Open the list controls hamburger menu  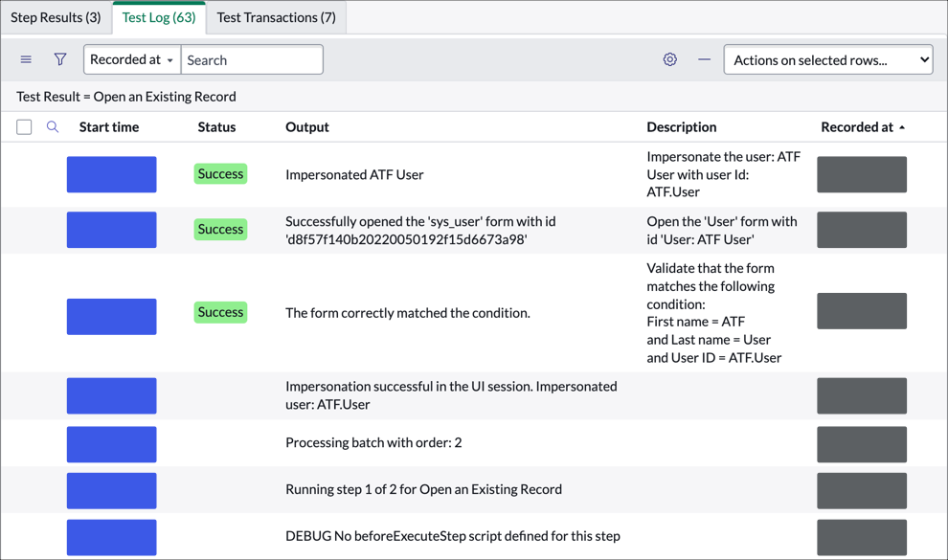coord(26,58)
